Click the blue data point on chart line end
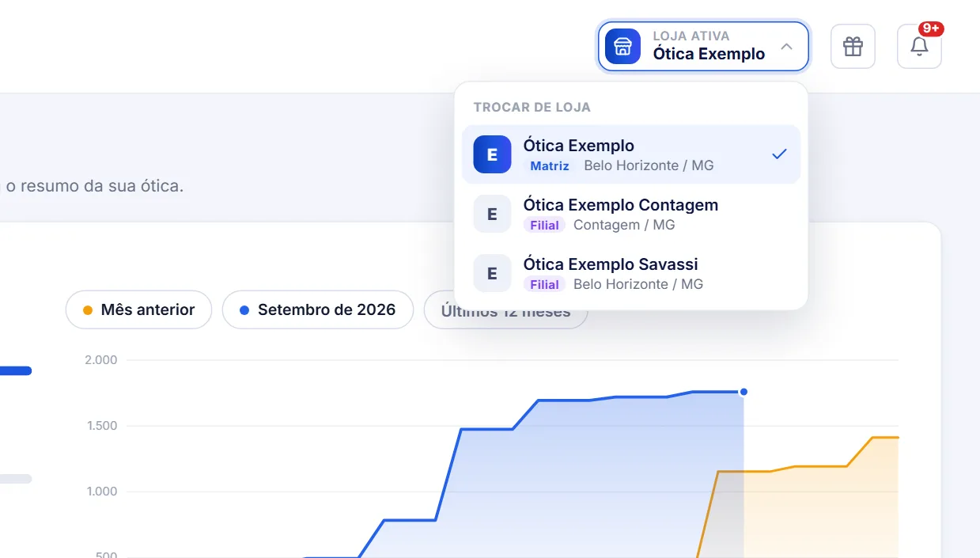This screenshot has height=558, width=980. tap(744, 392)
